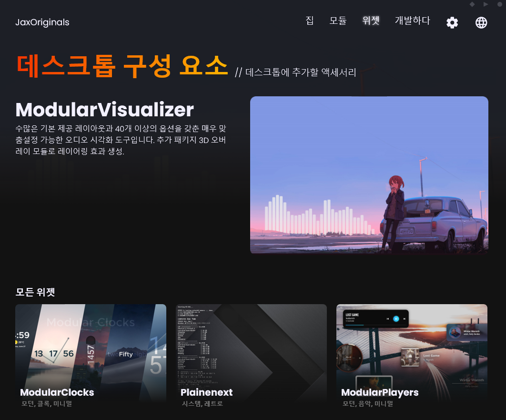Click the tags text '모던, 클록, 미니멀'

point(47,404)
